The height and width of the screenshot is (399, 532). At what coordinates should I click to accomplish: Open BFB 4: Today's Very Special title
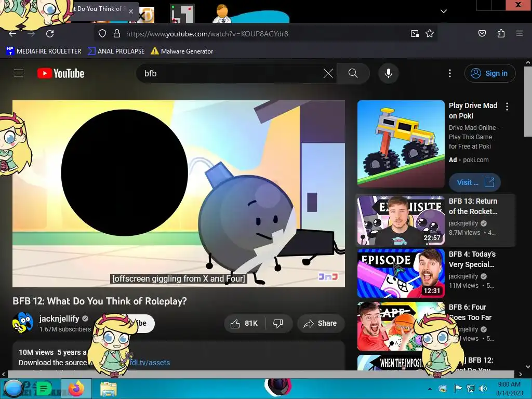pos(472,259)
